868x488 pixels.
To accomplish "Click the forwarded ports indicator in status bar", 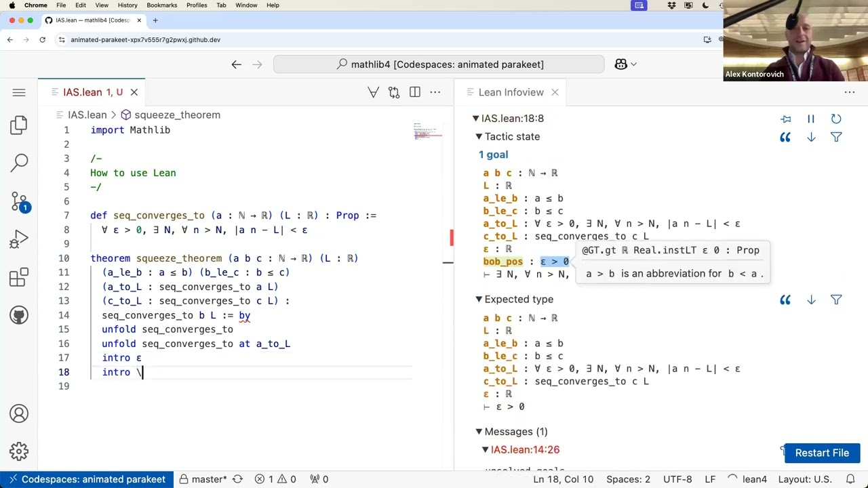I will point(319,479).
